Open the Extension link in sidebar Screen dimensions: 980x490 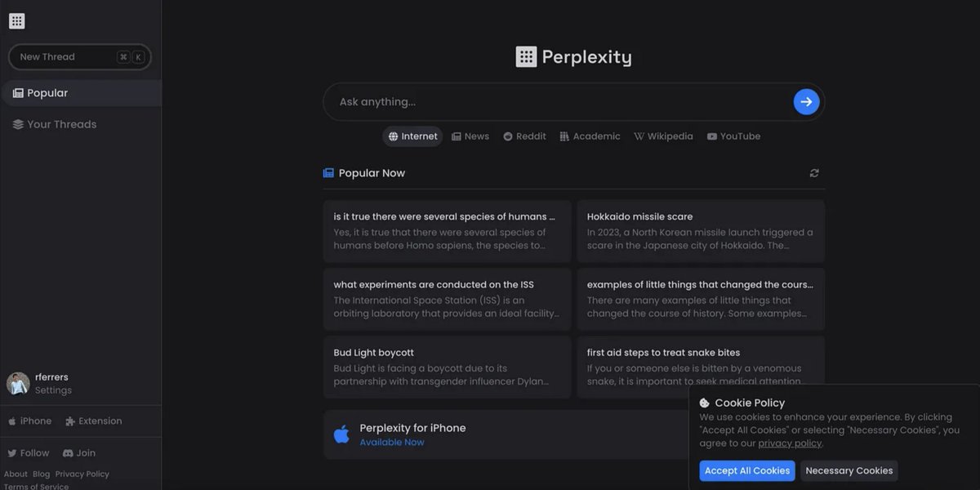point(93,421)
